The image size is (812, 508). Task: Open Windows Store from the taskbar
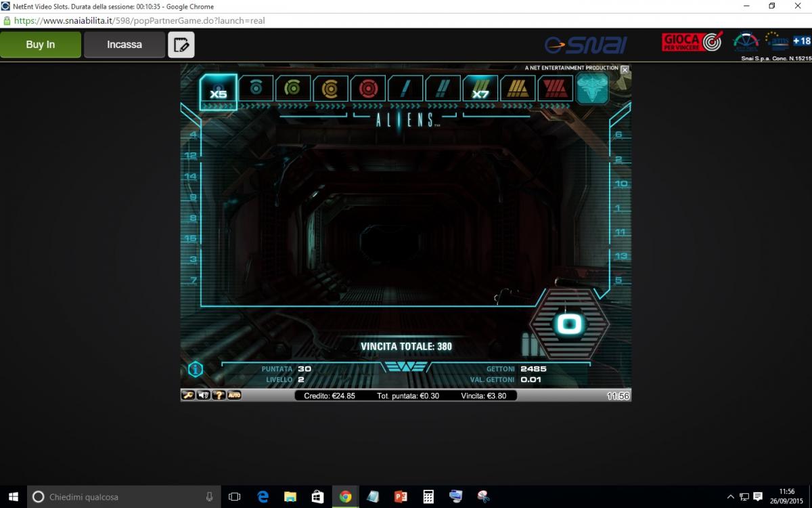(318, 496)
